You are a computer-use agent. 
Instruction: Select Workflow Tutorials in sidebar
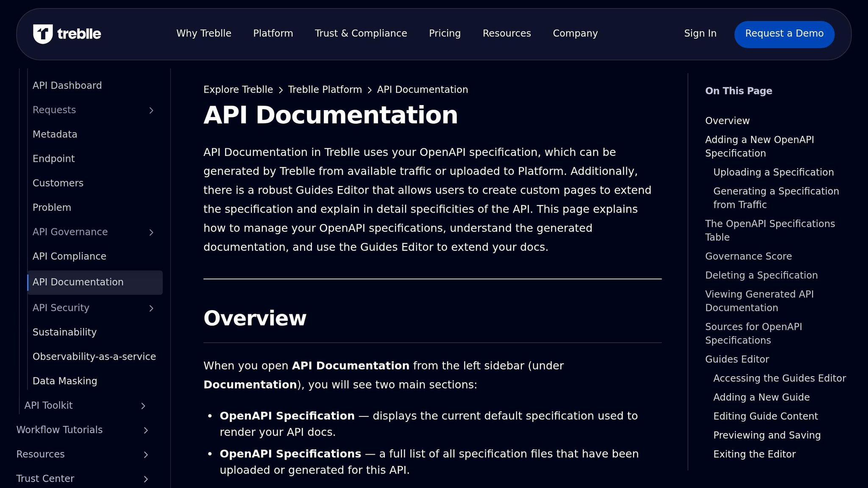pyautogui.click(x=59, y=430)
